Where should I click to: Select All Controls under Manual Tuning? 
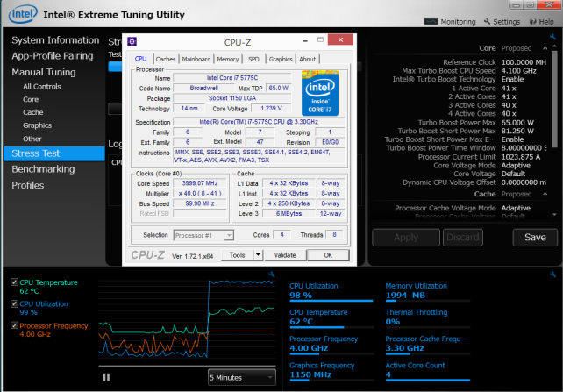(41, 87)
